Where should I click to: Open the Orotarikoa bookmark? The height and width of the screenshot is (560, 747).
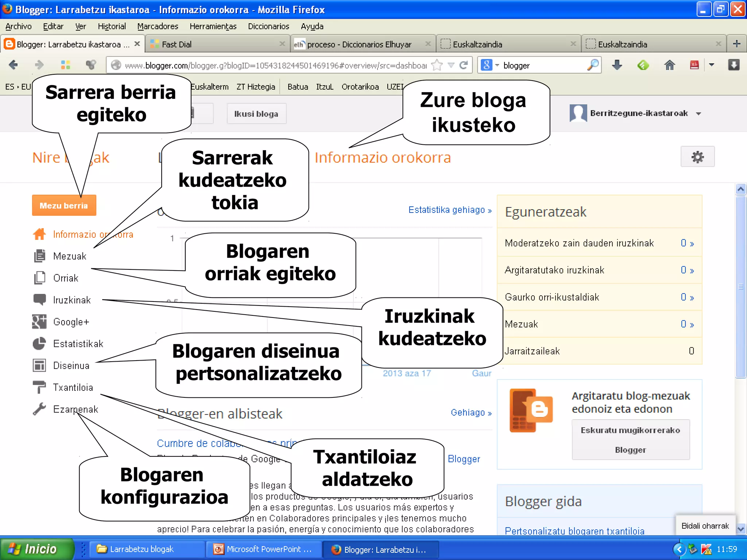(x=360, y=87)
